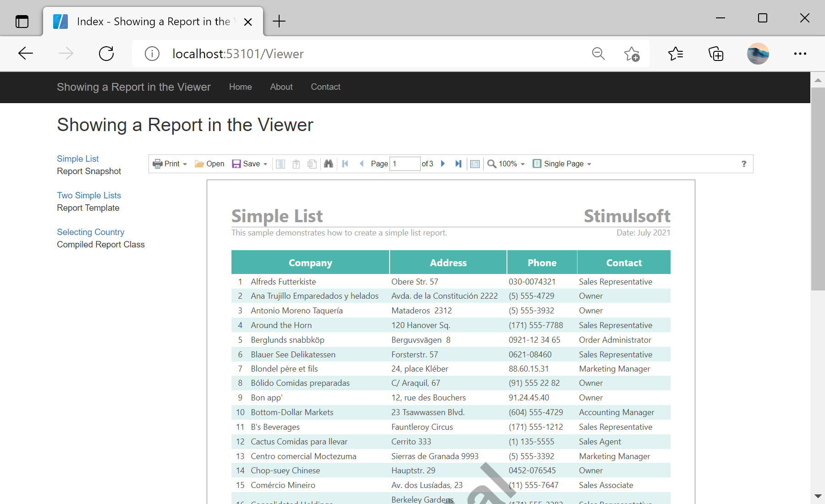Jump to the last report page

tap(458, 164)
